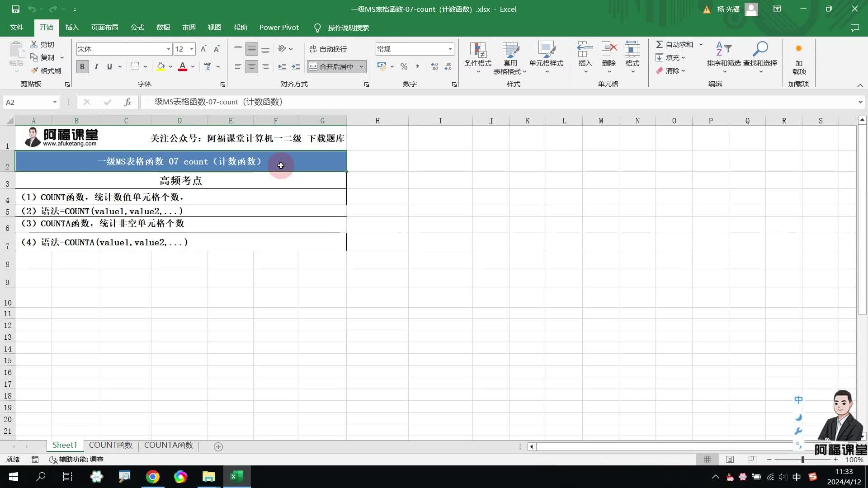Click the Copy (复制) icon
The image size is (868, 488).
tap(34, 57)
